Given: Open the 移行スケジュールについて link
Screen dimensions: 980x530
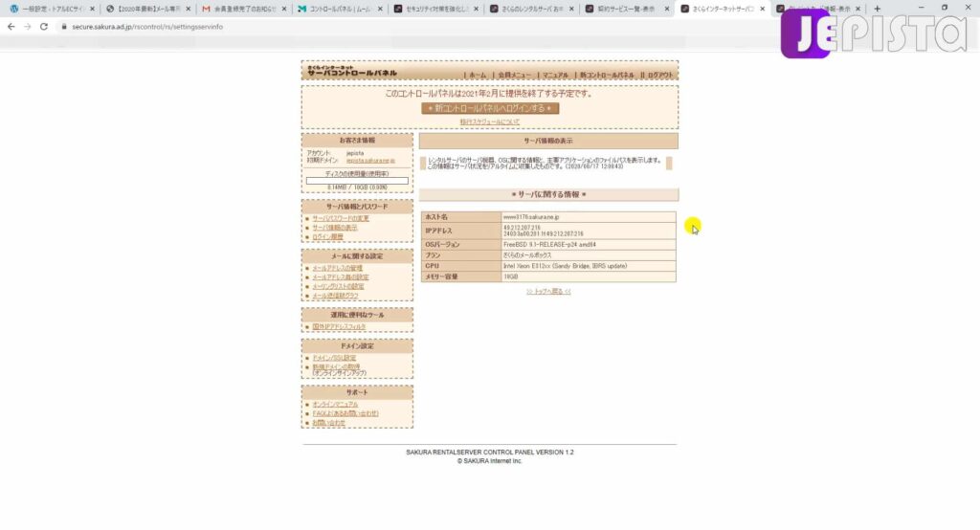Looking at the screenshot, I should tap(489, 121).
